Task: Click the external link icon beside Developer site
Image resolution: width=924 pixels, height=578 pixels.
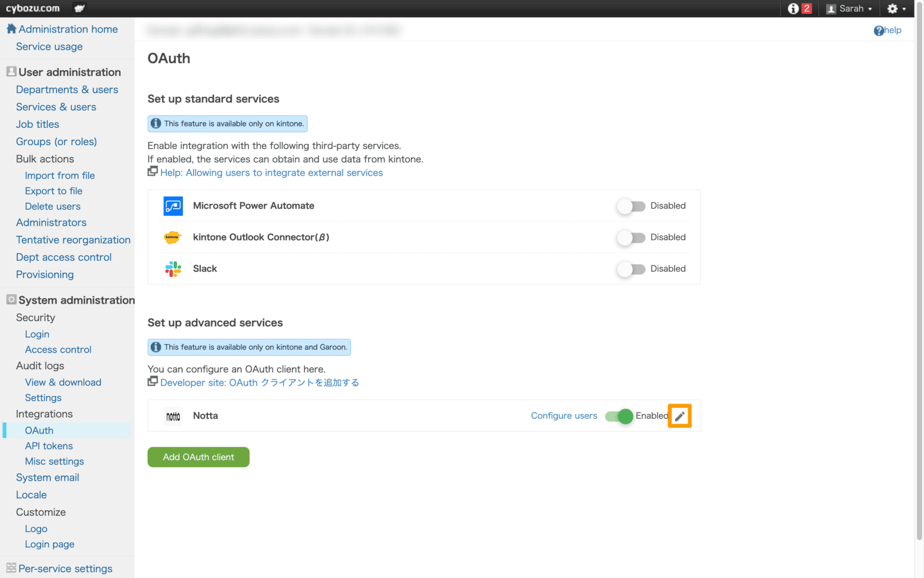Action: click(x=152, y=381)
